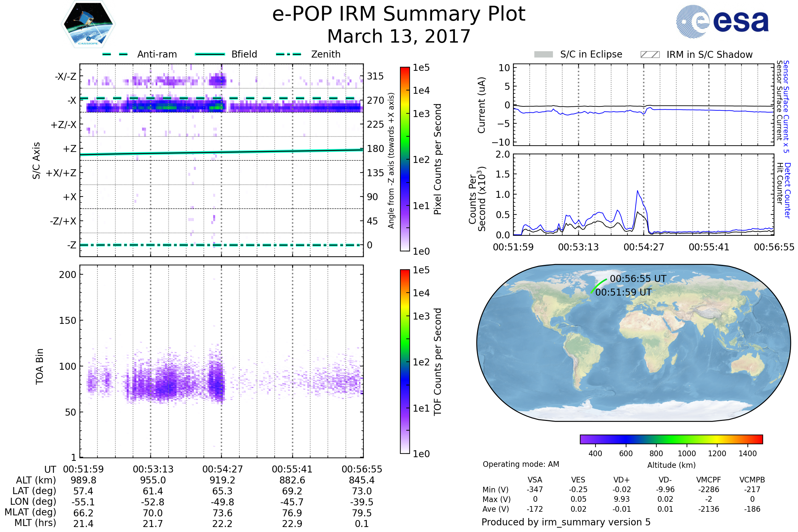The image size is (798, 532).
Task: Click the S/C in Eclipse gray swatch
Action: (544, 55)
